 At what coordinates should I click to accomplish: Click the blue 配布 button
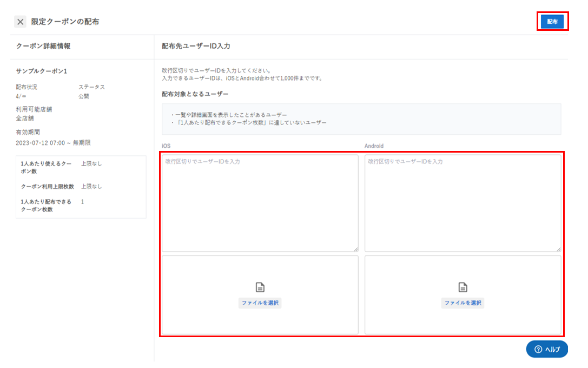click(552, 22)
